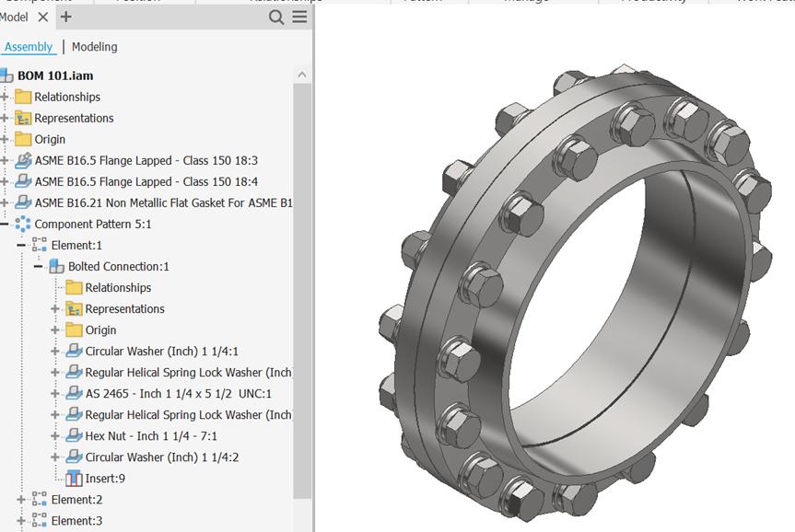Viewport: 795px width, 532px height.
Task: Click part icon of Flange Lapped 18:3
Action: pos(23,160)
